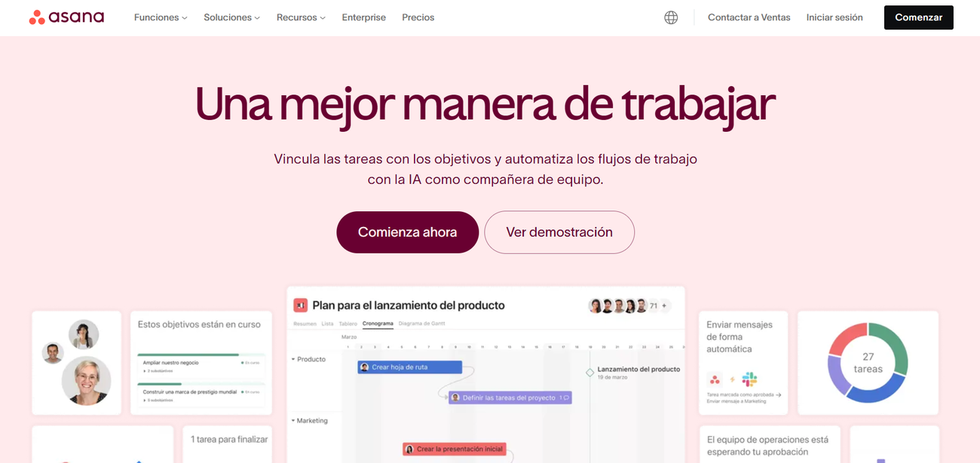
Task: Click 'Ver demostración'
Action: 559,232
